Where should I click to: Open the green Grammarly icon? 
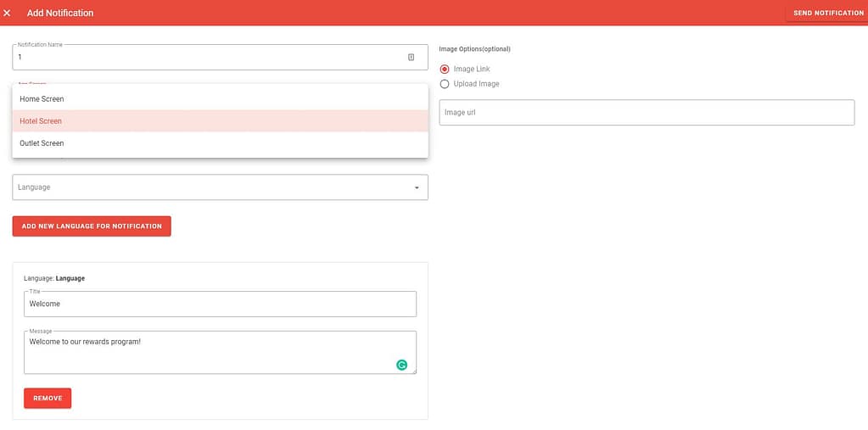click(402, 365)
